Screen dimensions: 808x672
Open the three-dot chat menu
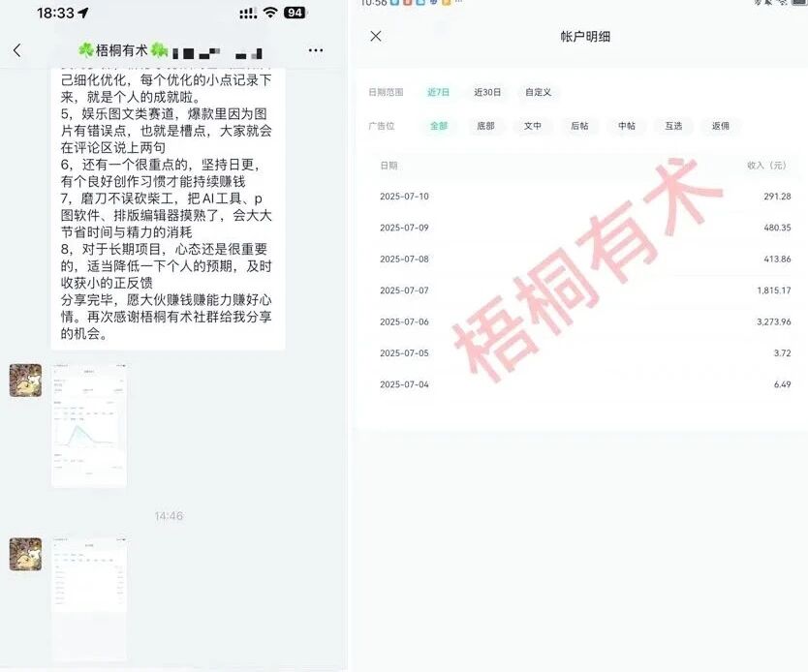316,50
